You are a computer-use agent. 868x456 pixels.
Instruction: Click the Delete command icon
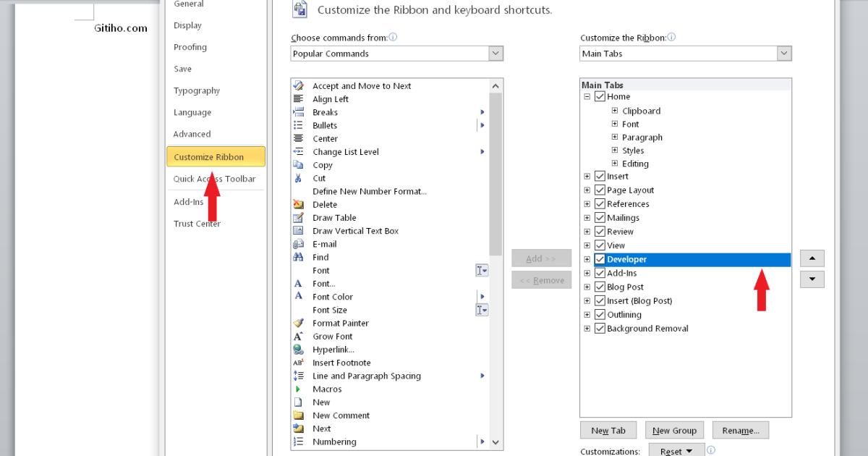coord(298,205)
